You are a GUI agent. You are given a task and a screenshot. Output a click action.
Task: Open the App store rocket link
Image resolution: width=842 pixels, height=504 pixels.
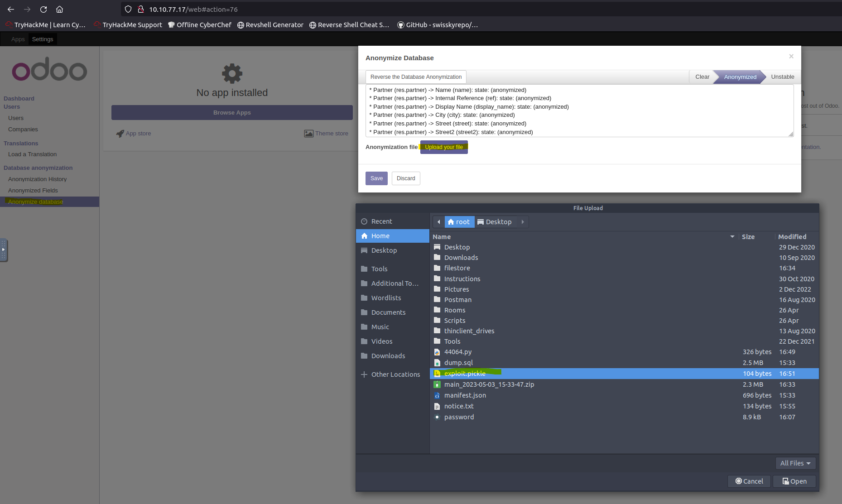[x=120, y=134]
